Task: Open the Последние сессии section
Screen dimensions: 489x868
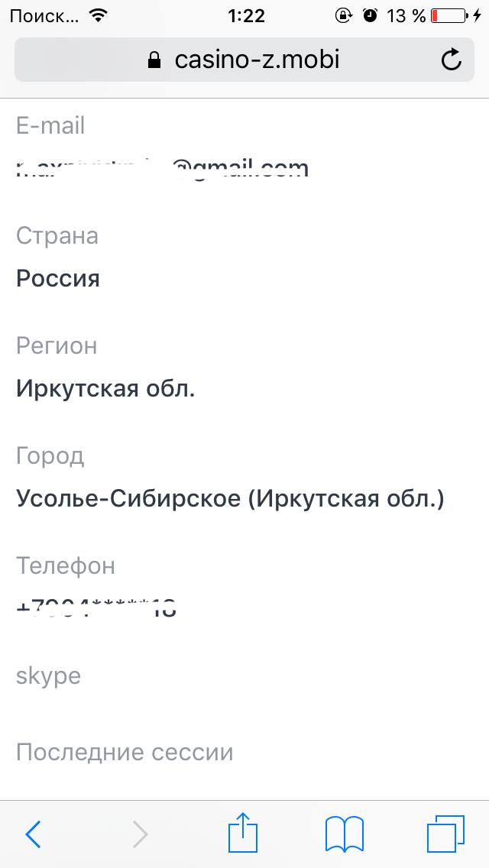Action: click(125, 753)
